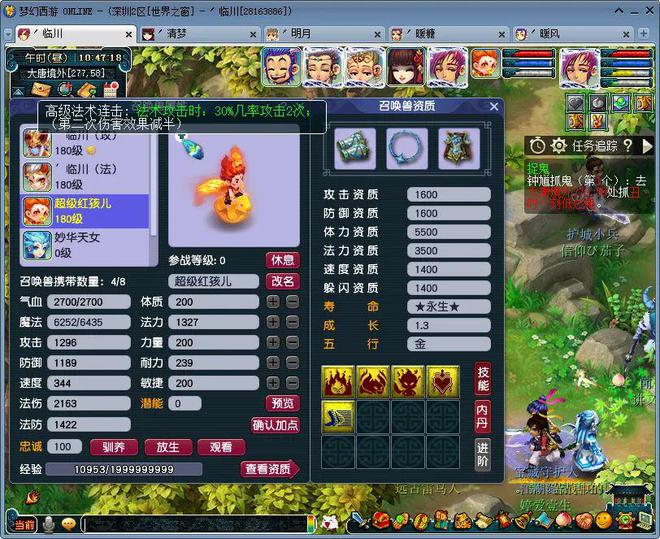
Task: Click 确认加点 to confirm points
Action: click(x=275, y=425)
